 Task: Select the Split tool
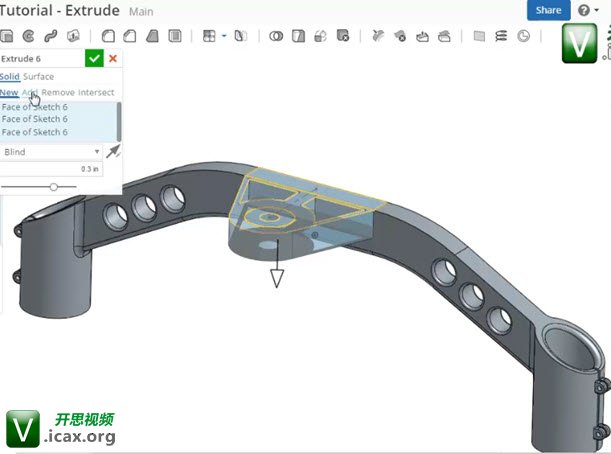298,36
